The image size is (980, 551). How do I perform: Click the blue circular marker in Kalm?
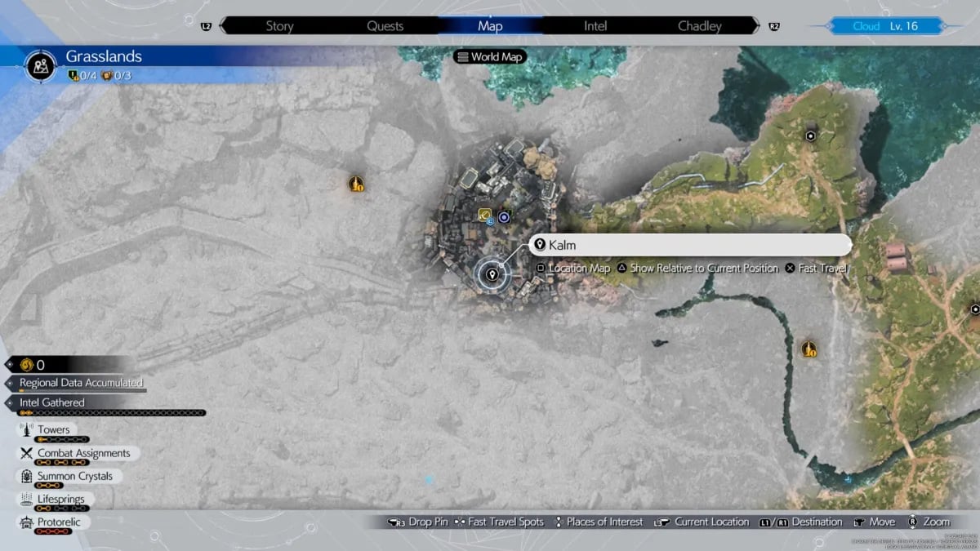tap(504, 216)
